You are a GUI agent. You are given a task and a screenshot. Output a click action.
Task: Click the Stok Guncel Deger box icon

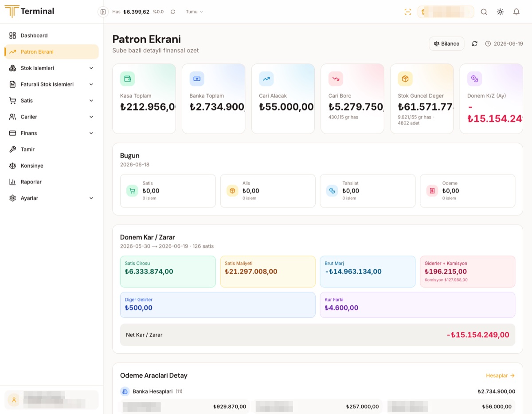[x=405, y=79]
